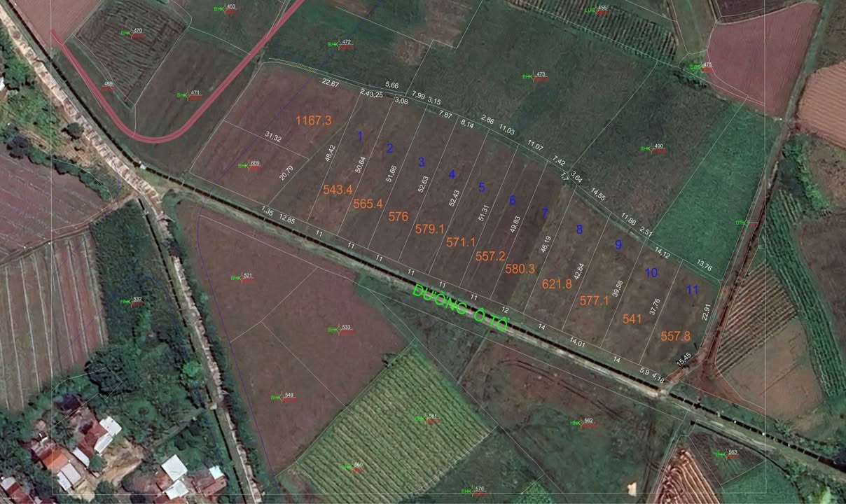Select the BHK 490 parcel marker
The height and width of the screenshot is (504, 846).
click(652, 148)
